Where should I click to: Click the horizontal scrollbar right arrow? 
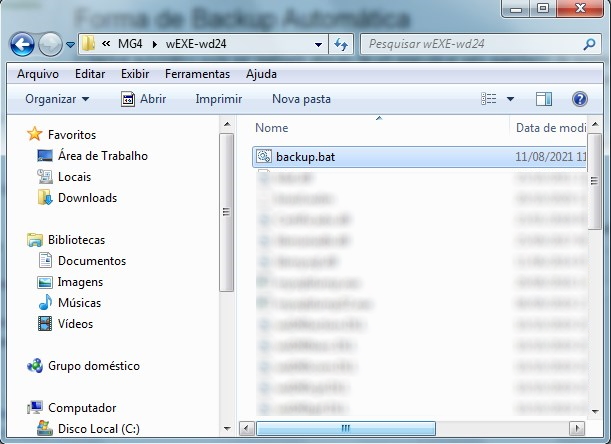pos(577,429)
